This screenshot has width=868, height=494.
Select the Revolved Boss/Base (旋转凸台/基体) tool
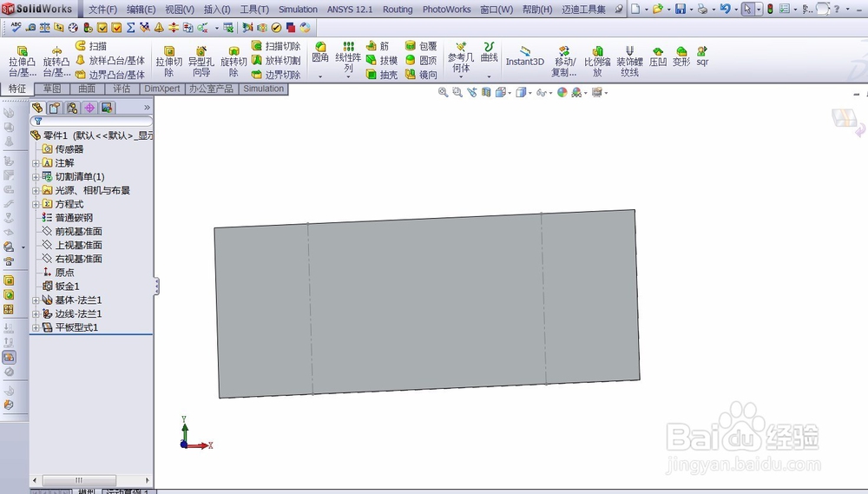pos(56,62)
